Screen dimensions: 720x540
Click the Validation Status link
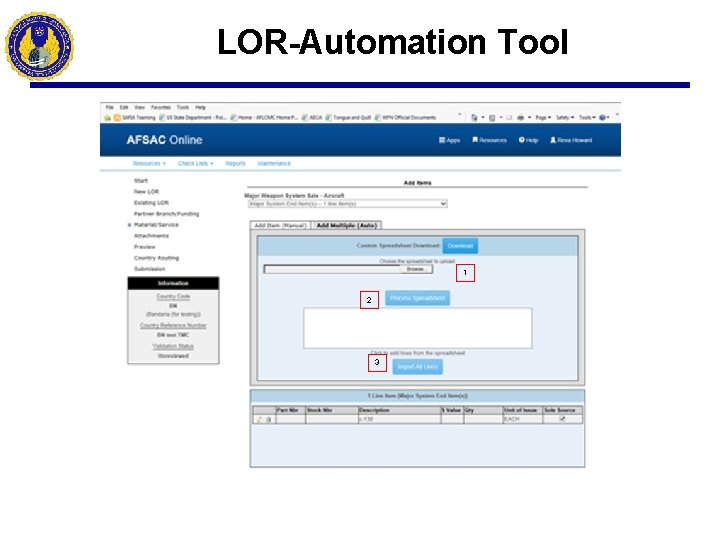[x=173, y=346]
